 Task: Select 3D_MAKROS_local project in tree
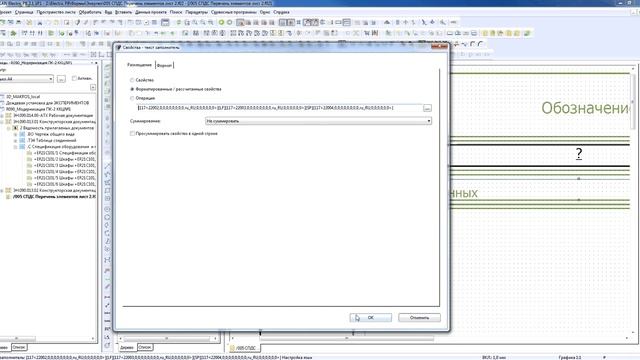23,97
